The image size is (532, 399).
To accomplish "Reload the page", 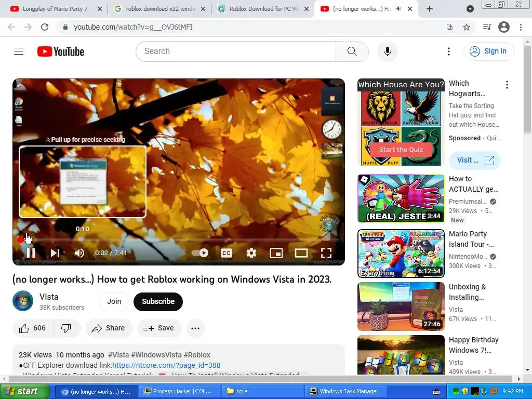I will pos(45,27).
